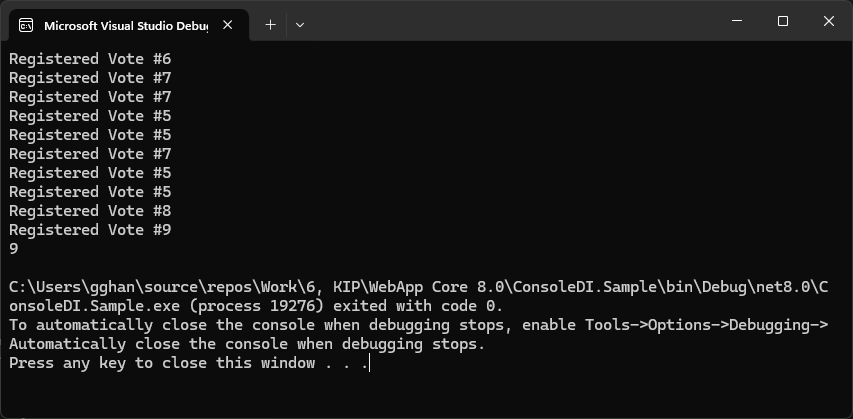
Task: Maximize the console window
Action: pyautogui.click(x=783, y=21)
